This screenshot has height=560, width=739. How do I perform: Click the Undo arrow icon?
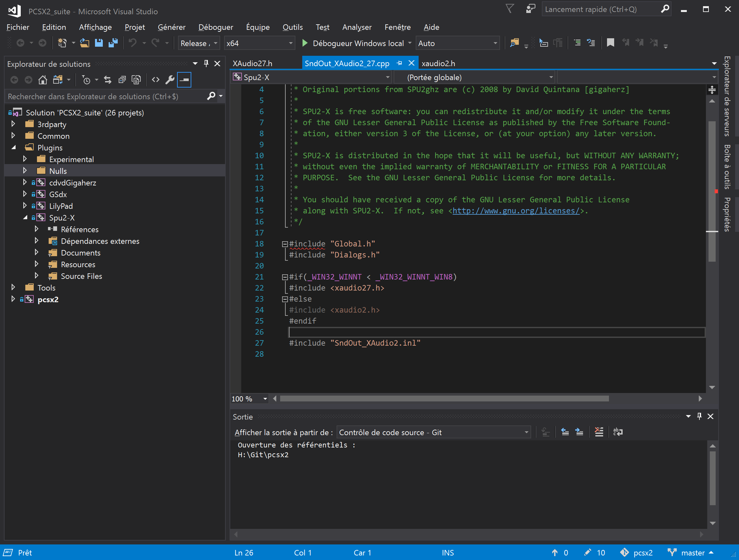[133, 43]
